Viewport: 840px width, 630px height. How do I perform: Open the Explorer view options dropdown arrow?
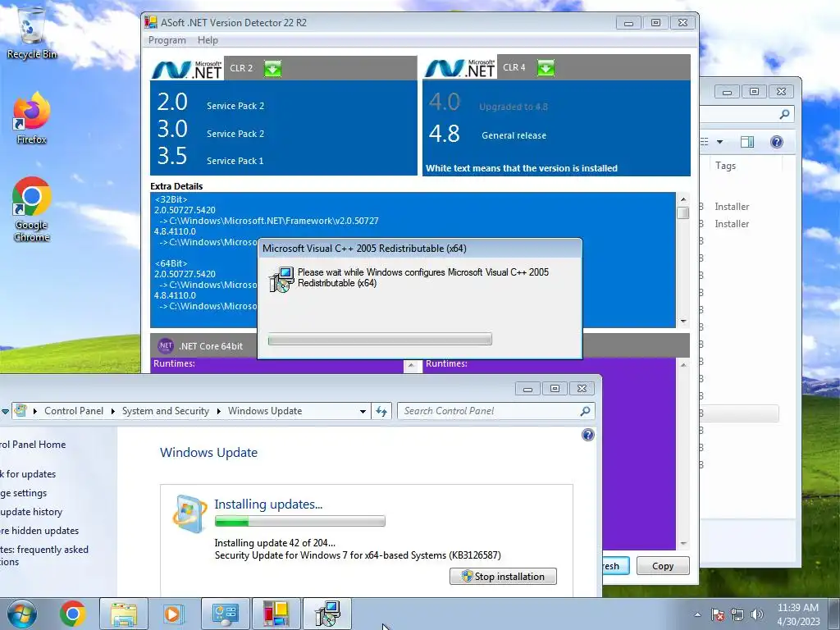[720, 142]
